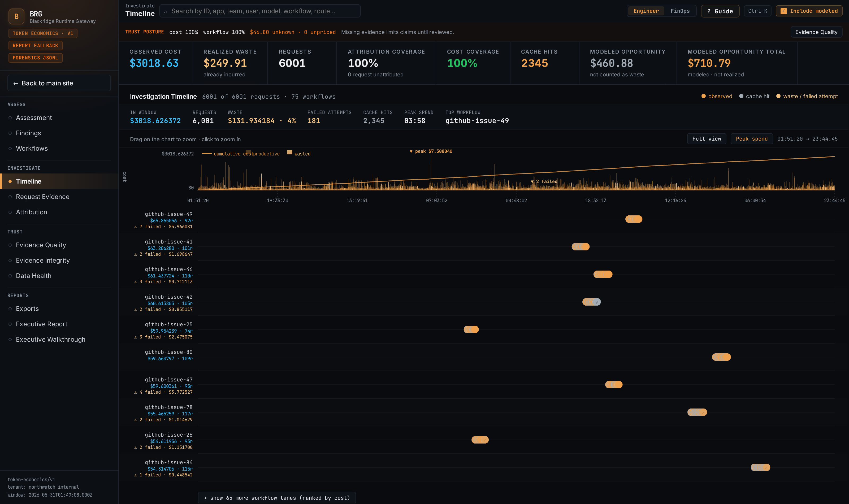Toggle the Include modeled checkbox

tap(783, 11)
